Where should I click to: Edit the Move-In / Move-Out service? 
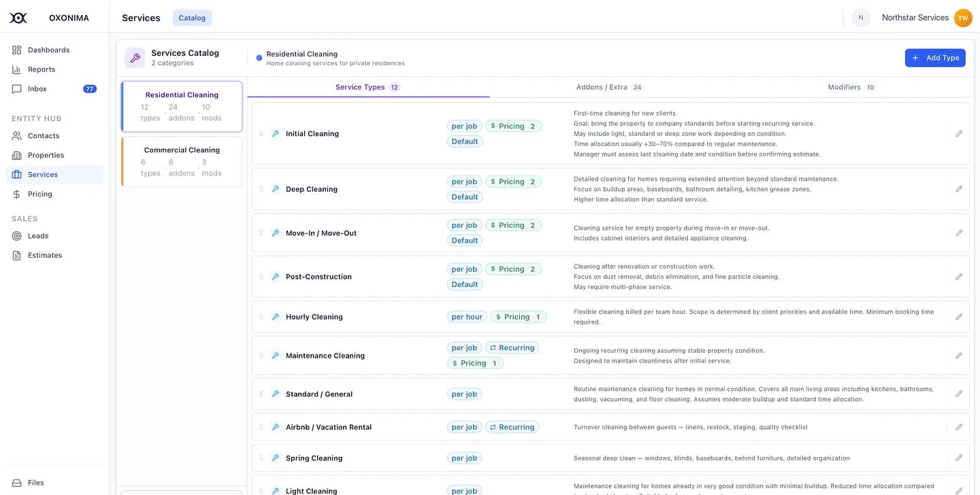pos(959,233)
